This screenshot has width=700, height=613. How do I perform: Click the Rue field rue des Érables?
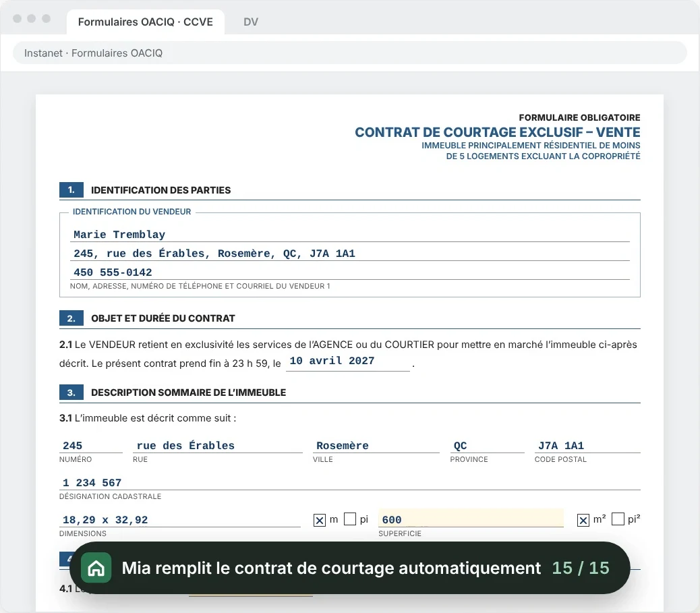click(x=217, y=445)
